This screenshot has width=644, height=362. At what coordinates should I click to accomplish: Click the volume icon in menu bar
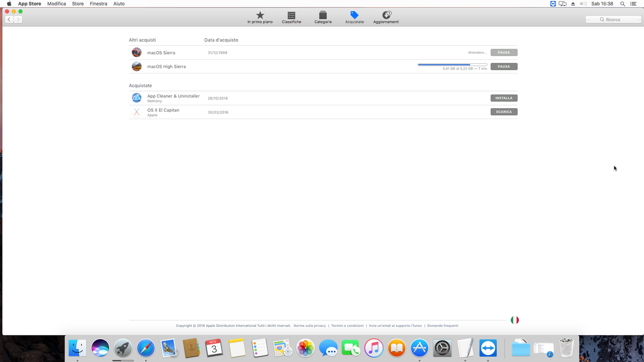(x=583, y=4)
